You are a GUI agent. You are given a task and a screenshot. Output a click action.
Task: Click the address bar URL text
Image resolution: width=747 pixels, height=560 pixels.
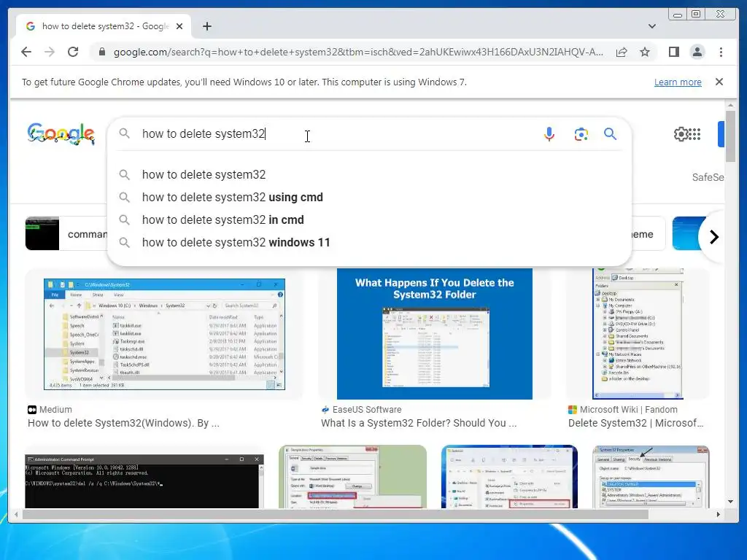[x=358, y=52]
